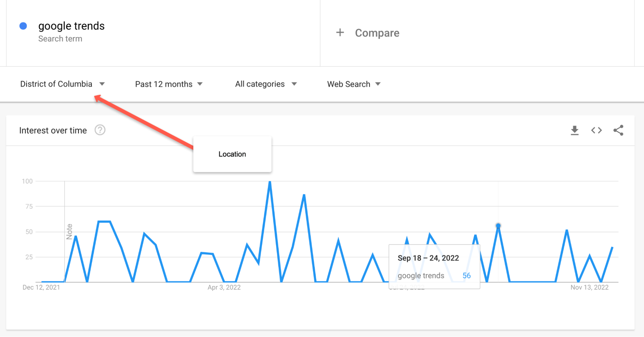The width and height of the screenshot is (644, 337).
Task: Click the Search term label
Action: point(60,38)
